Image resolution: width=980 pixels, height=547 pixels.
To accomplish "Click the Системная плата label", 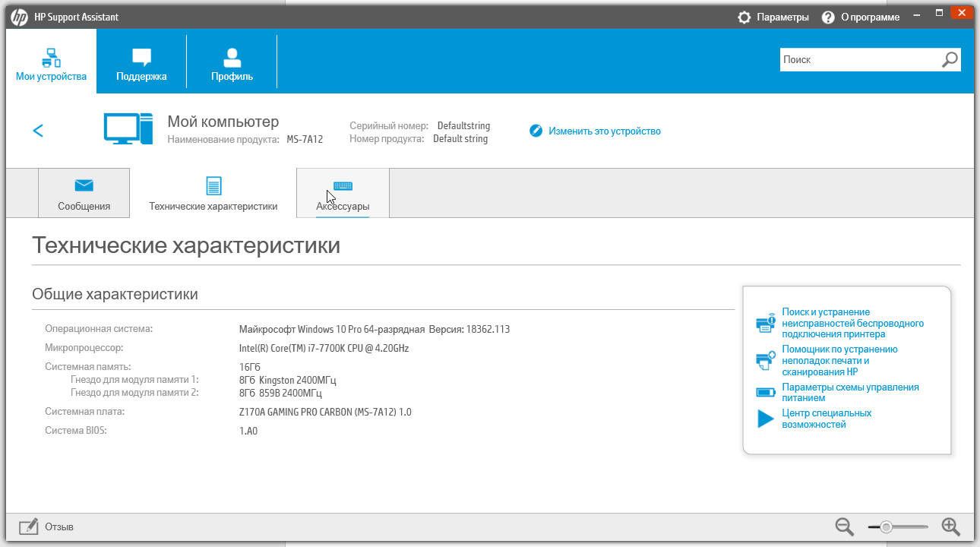I will [x=84, y=412].
